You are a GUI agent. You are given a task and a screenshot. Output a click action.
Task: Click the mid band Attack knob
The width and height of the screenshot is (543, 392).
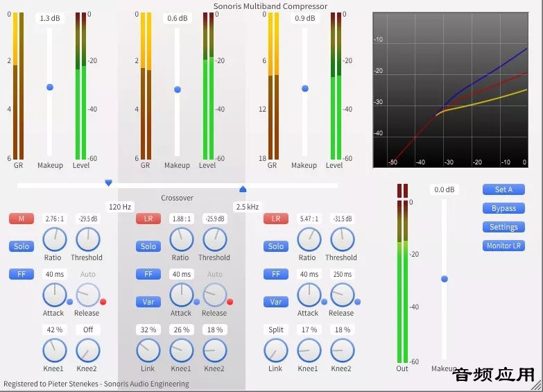tap(182, 295)
